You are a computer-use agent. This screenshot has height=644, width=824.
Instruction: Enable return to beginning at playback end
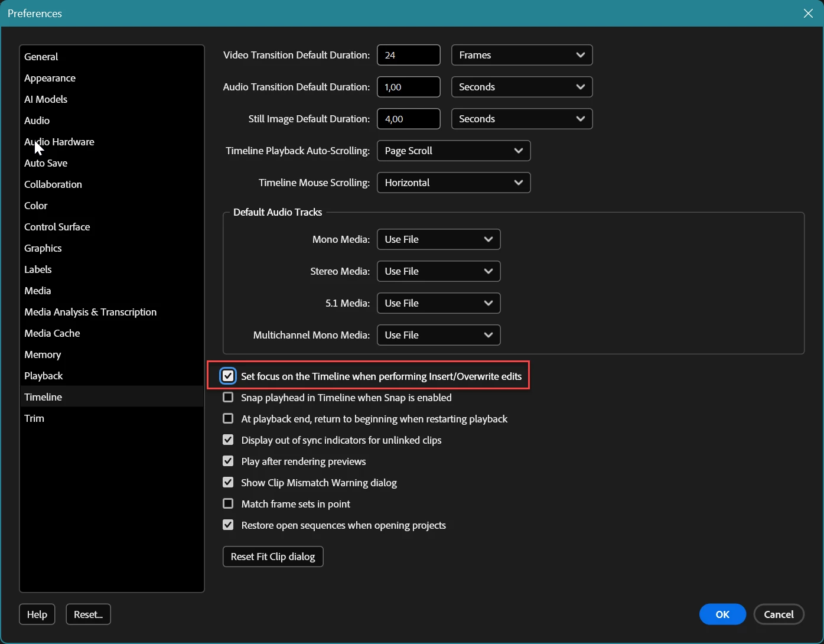[228, 419]
